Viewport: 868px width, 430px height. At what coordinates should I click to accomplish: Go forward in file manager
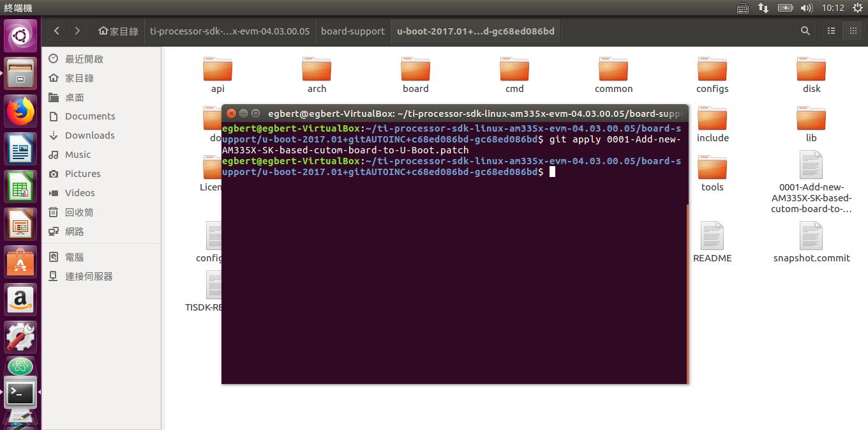[x=77, y=31]
